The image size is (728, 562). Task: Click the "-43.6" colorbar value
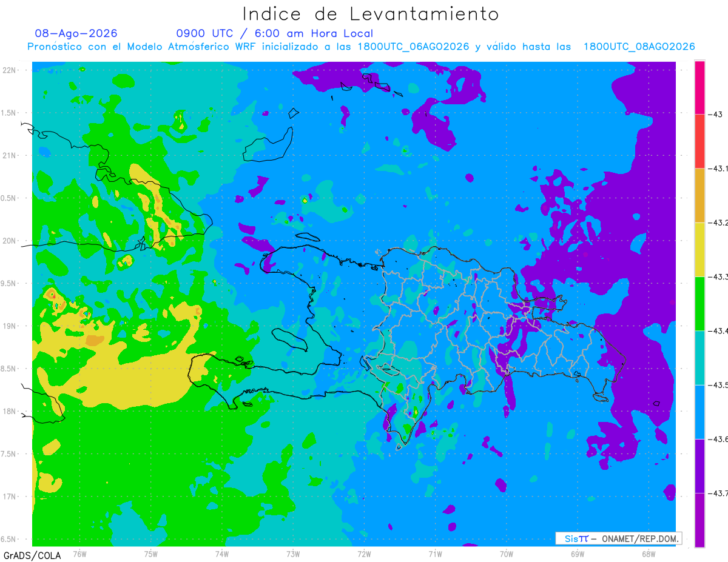point(718,439)
